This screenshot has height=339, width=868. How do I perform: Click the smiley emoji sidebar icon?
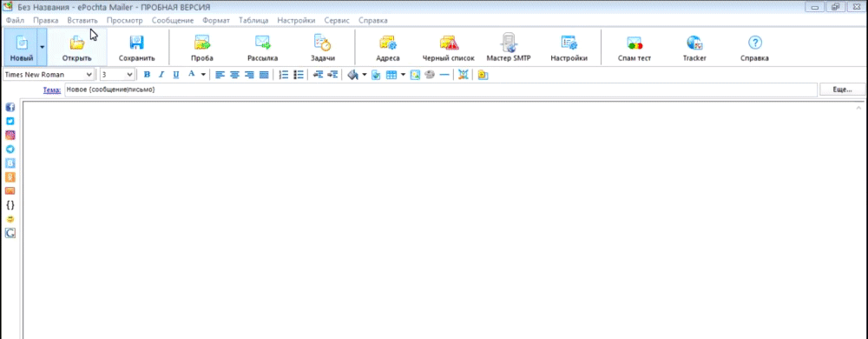click(x=10, y=219)
